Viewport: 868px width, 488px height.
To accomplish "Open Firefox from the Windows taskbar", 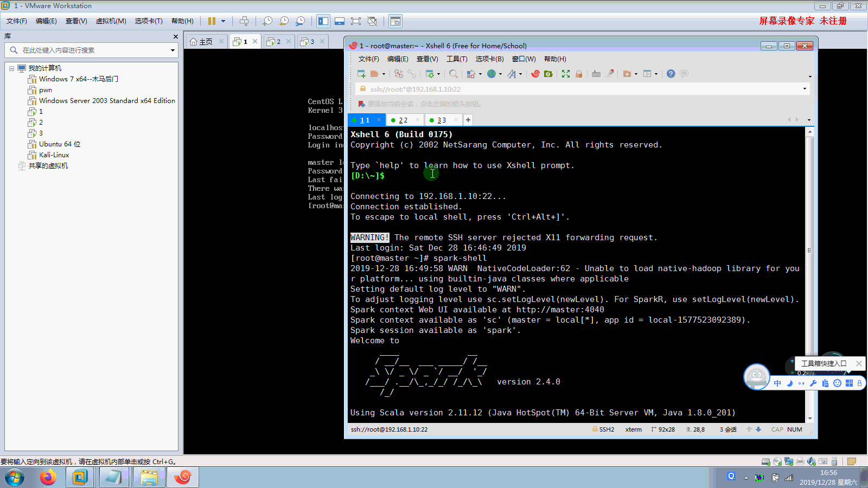I will [48, 478].
